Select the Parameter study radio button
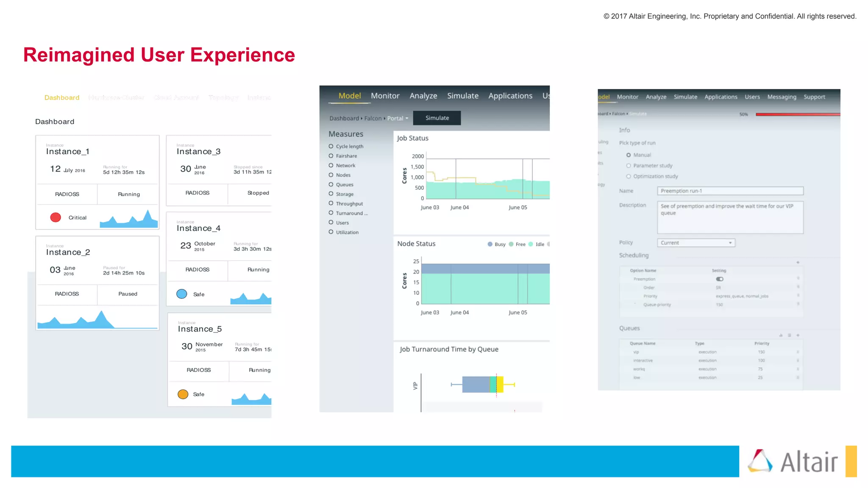This screenshot has width=868, height=488. point(629,166)
